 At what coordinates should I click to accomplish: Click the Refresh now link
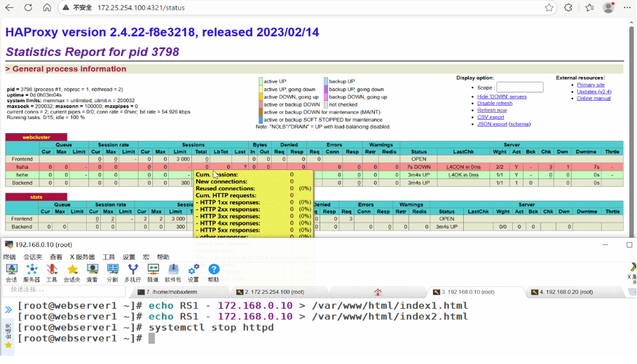492,110
